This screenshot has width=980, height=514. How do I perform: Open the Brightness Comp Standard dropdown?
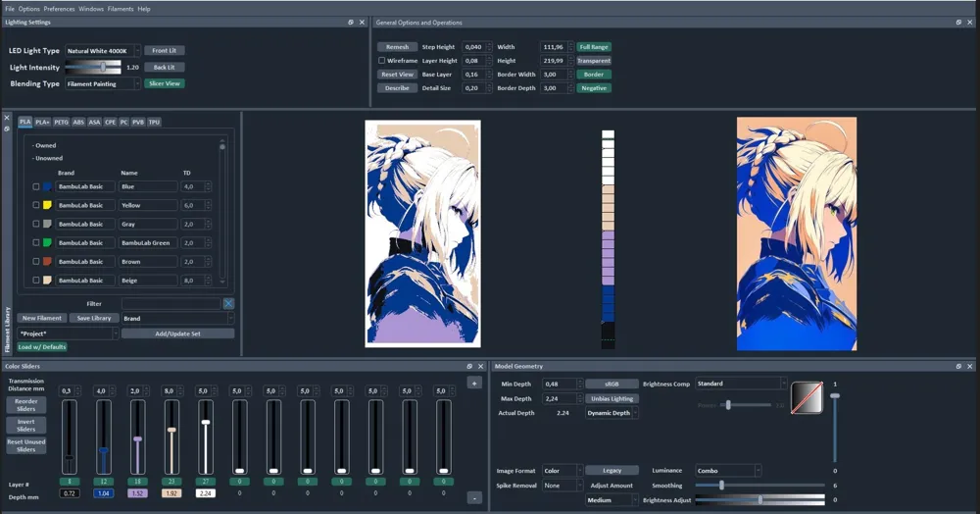pos(741,384)
